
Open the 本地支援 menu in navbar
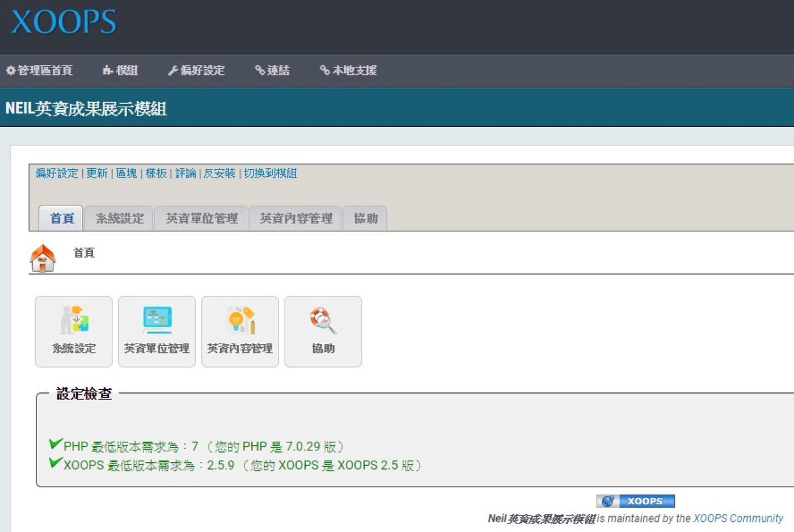(x=348, y=70)
